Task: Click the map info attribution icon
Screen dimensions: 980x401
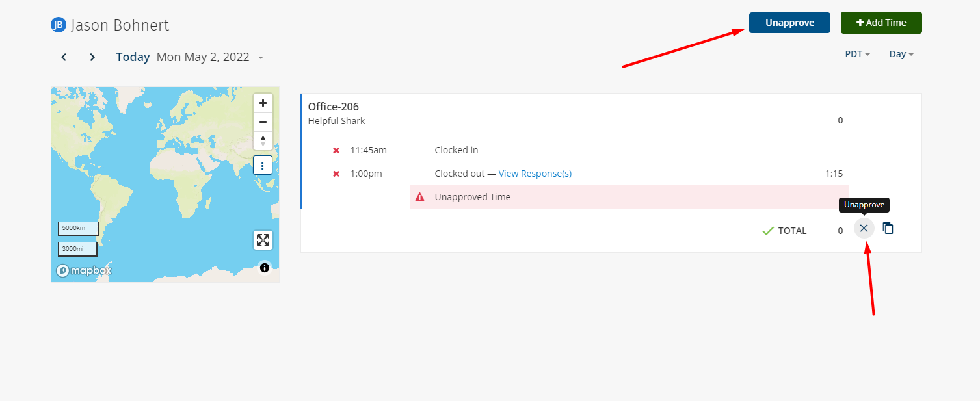Action: click(x=265, y=268)
